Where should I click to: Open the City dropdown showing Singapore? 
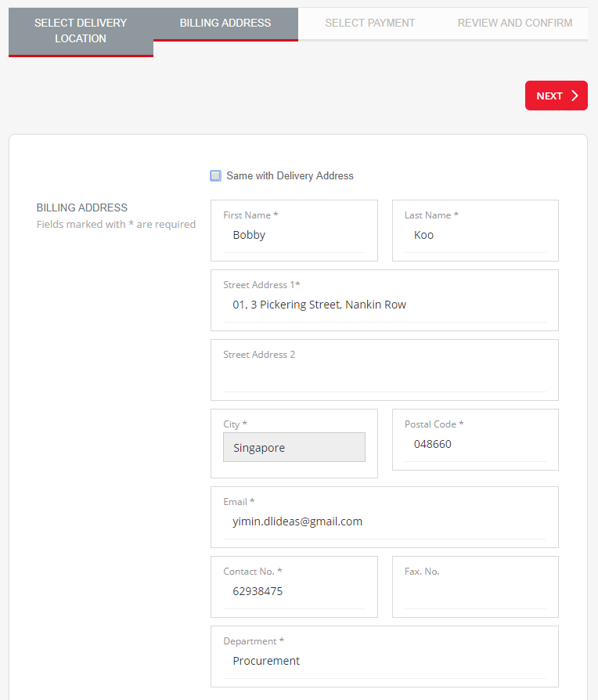pos(294,447)
